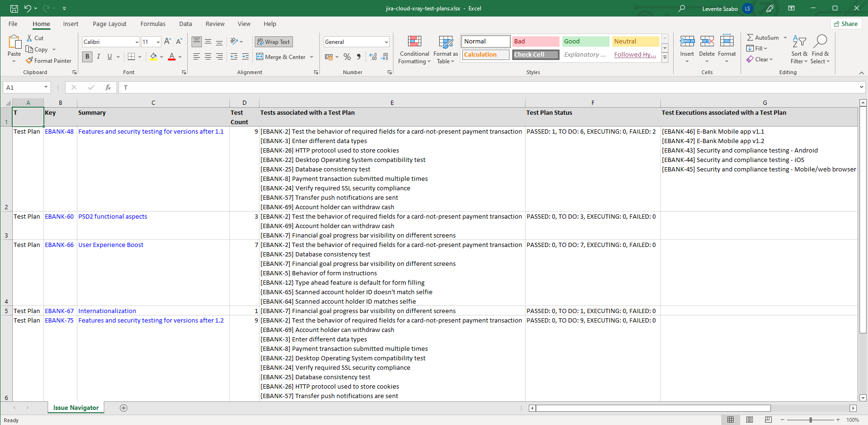
Task: Click in the formula bar input
Action: click(x=488, y=87)
